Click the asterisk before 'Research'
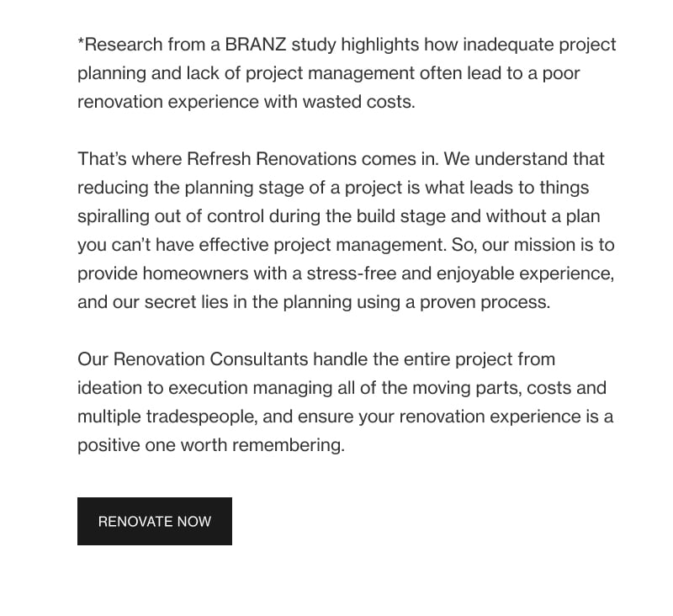Screen dimensions: 673x616 pyautogui.click(x=81, y=41)
